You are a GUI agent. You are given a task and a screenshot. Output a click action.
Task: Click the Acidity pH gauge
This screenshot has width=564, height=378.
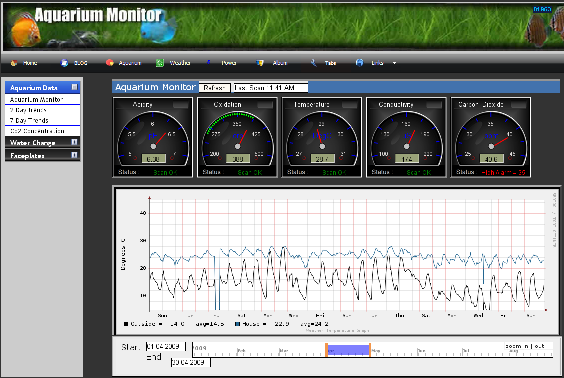point(153,137)
